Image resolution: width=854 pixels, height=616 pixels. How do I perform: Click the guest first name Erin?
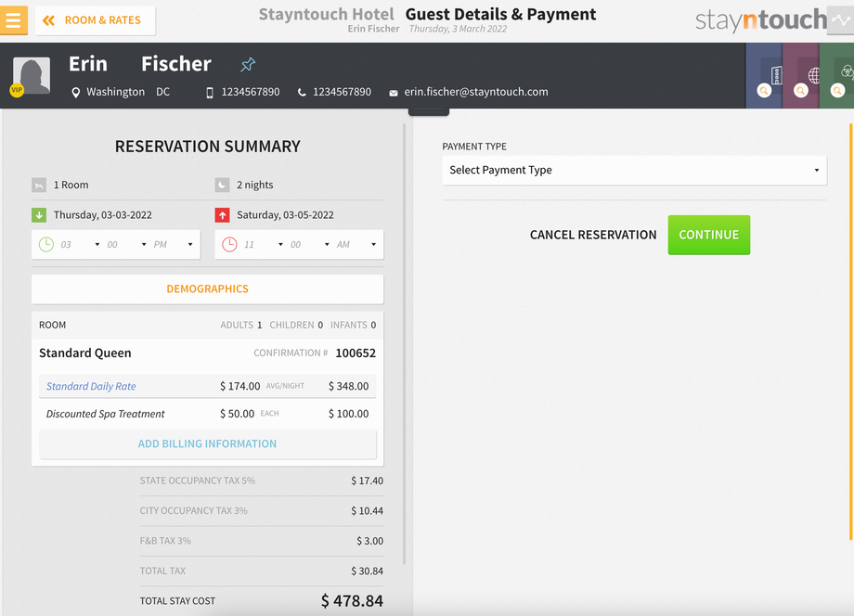[x=87, y=64]
